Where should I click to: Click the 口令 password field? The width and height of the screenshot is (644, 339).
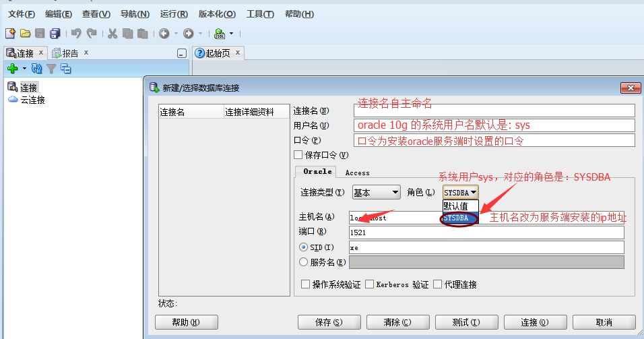click(494, 140)
